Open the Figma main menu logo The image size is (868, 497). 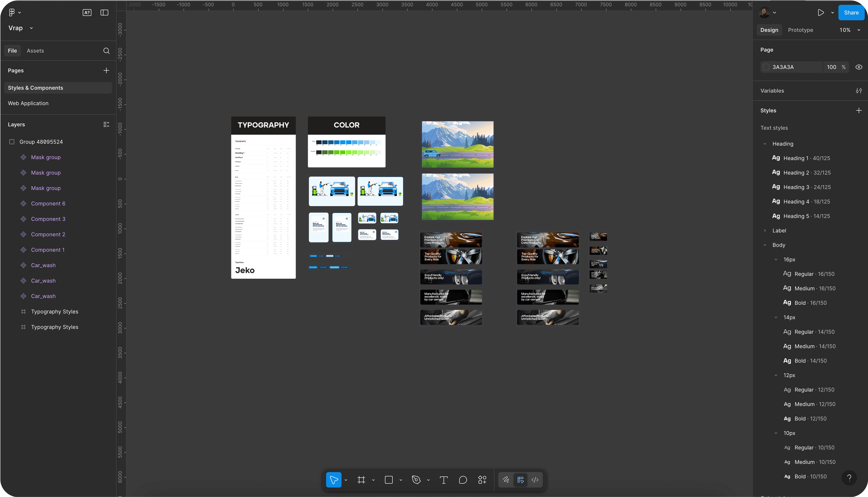[12, 13]
